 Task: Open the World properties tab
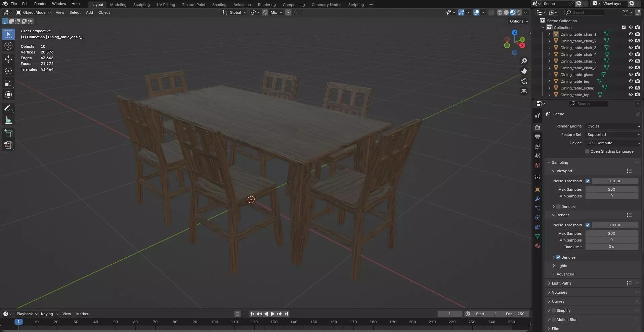[538, 165]
